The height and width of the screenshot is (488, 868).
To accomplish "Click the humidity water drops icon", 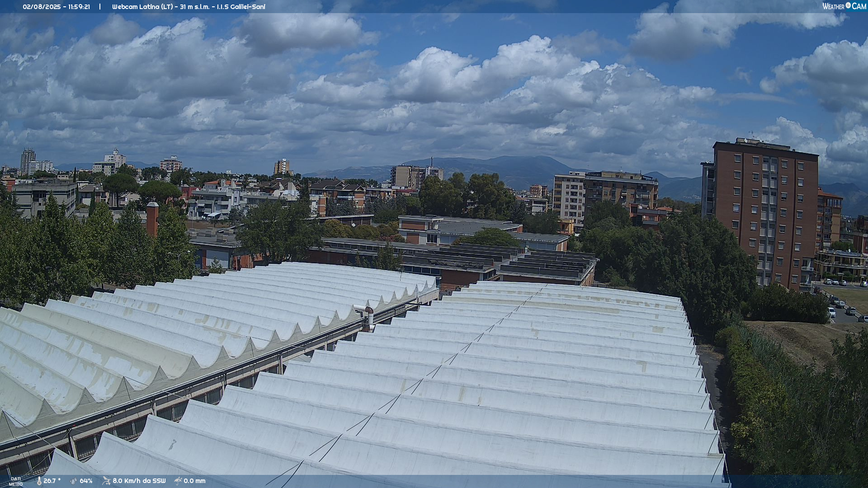I will 74,481.
